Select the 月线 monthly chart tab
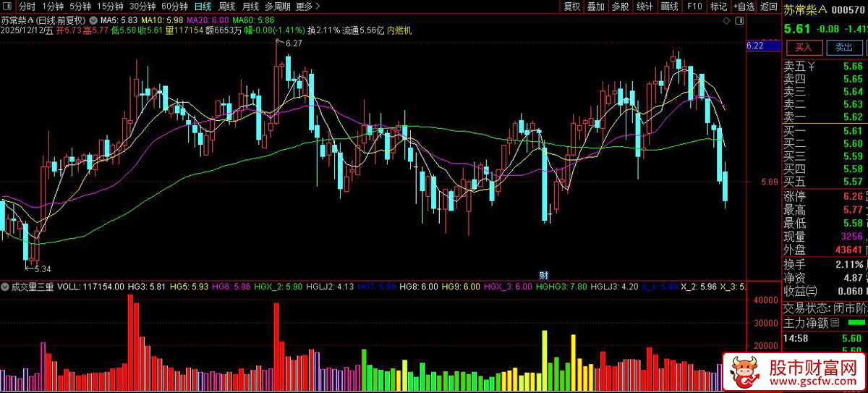 point(250,7)
